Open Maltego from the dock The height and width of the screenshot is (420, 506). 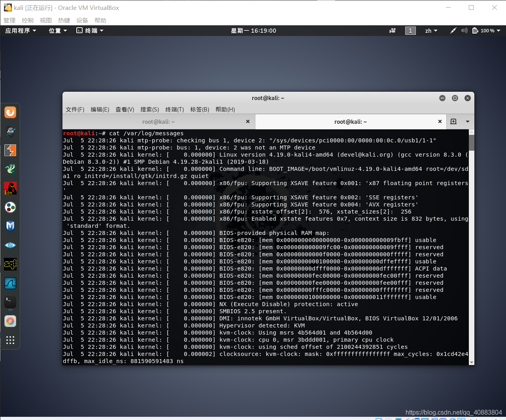[x=10, y=226]
